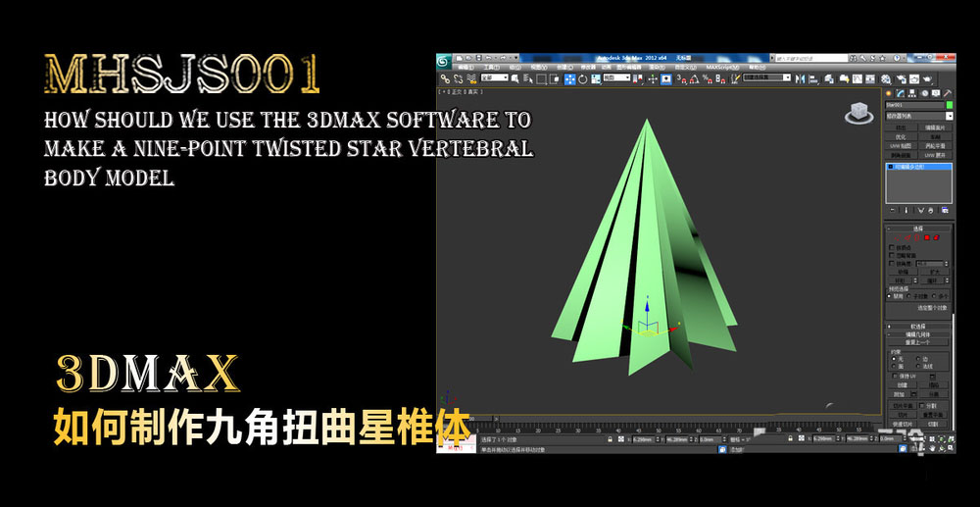Toggle the Percent Snap button
980x507 pixels.
(707, 78)
